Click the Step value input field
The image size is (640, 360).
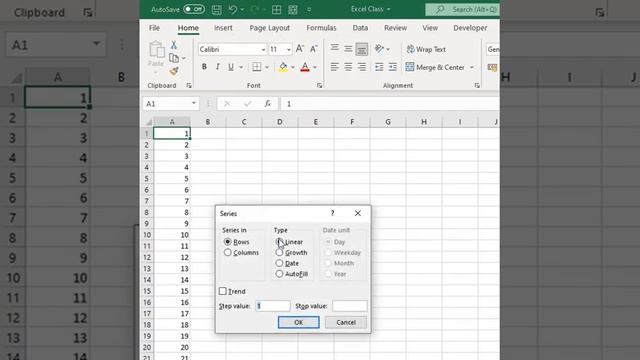(273, 306)
